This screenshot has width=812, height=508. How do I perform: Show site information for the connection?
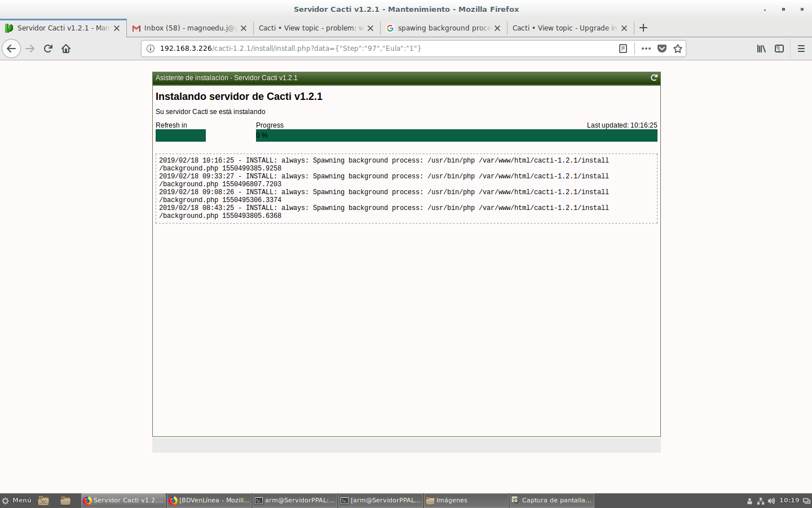click(x=151, y=49)
